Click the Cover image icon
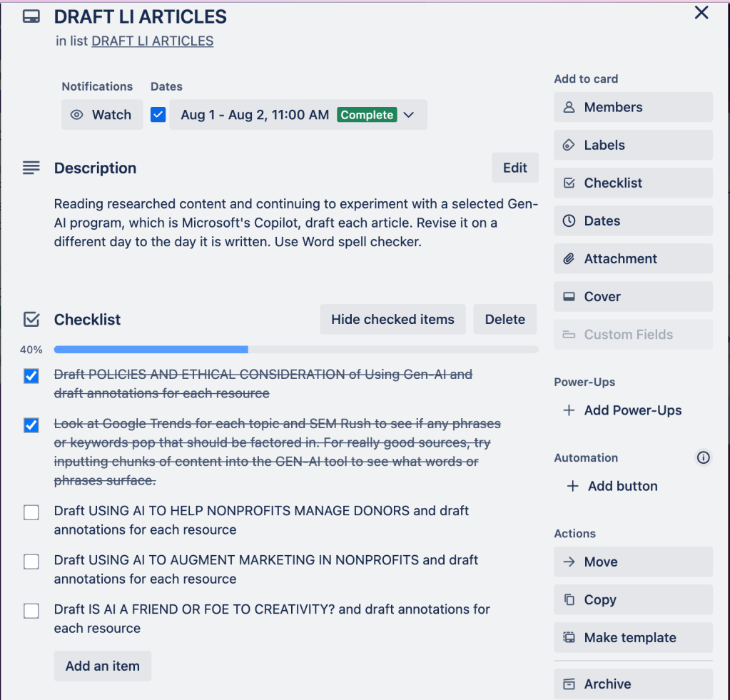Image resolution: width=730 pixels, height=700 pixels. pyautogui.click(x=569, y=297)
